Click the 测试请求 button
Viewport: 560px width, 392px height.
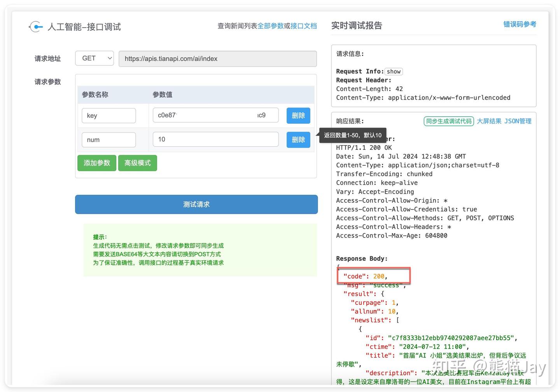pos(196,204)
